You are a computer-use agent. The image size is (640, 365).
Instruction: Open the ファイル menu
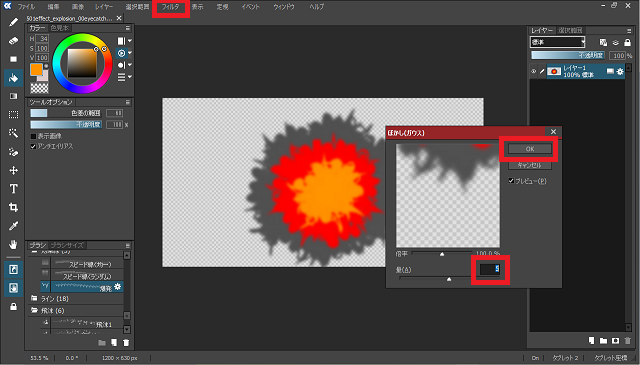(26, 7)
